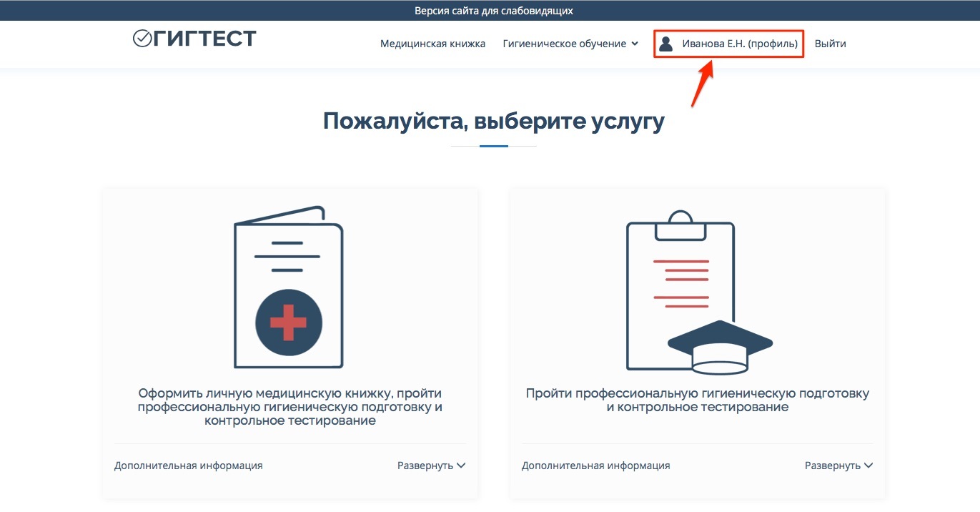Open the Иванова Е.Н. (профиль) link

(x=739, y=44)
